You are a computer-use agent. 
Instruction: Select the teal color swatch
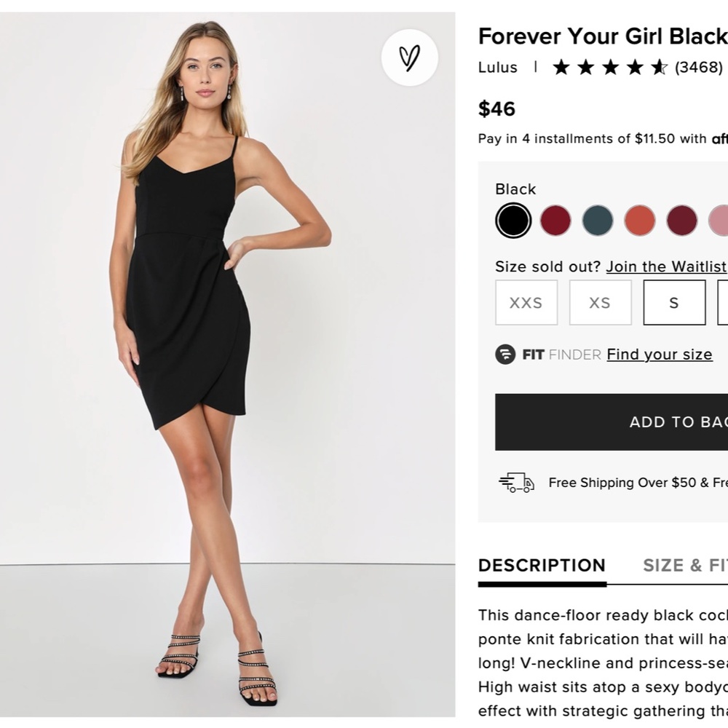[x=598, y=219]
